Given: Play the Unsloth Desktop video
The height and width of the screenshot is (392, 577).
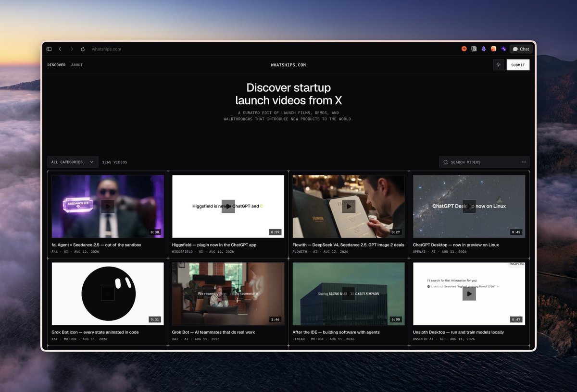Looking at the screenshot, I should tap(469, 294).
